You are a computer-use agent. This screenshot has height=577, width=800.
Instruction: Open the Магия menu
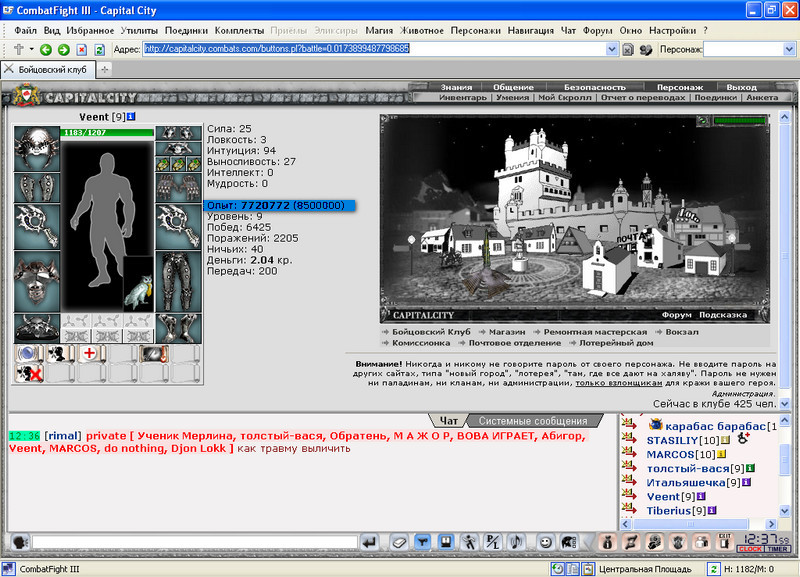[x=379, y=31]
